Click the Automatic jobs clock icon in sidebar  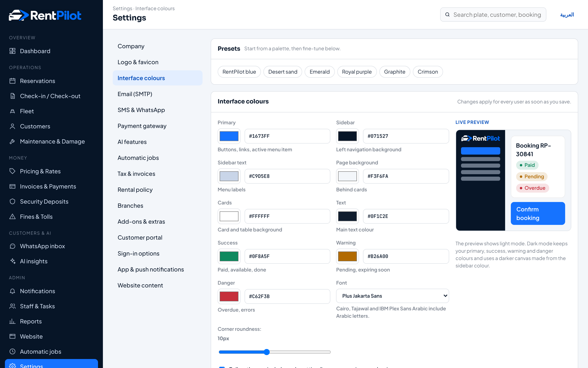coord(12,351)
